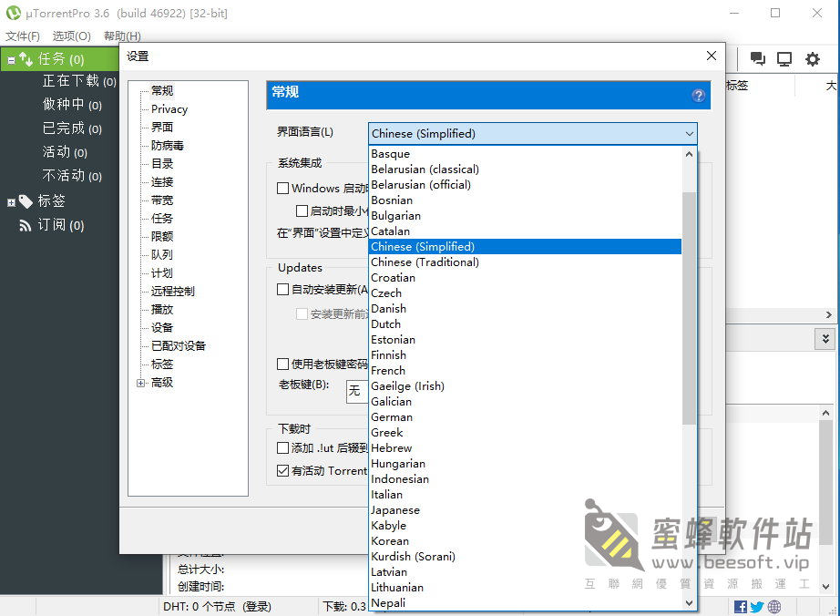Image resolution: width=840 pixels, height=616 pixels.
Task: Pick Korean from the language list
Action: [x=526, y=541]
